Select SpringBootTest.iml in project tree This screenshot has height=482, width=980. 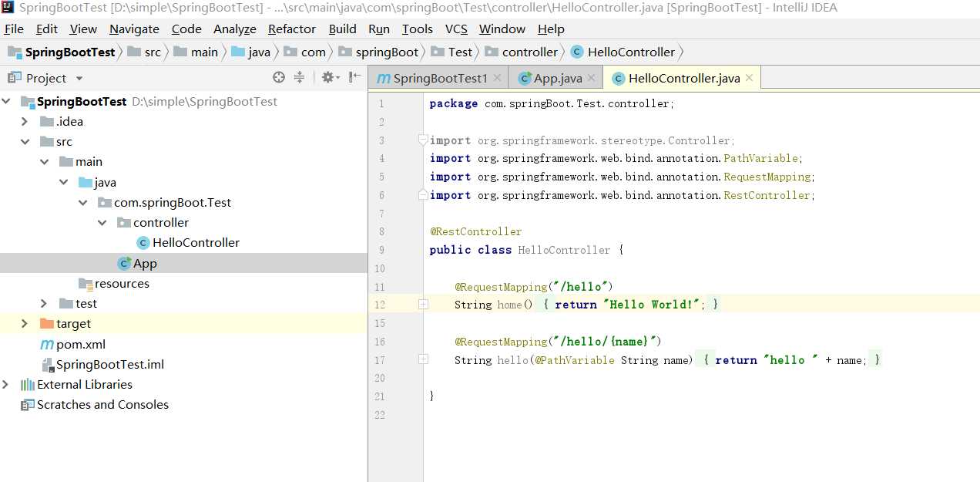coord(110,365)
